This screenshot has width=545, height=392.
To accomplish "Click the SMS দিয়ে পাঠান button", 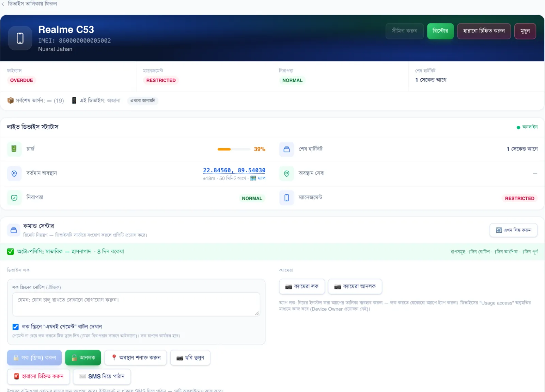I will click(x=102, y=376).
